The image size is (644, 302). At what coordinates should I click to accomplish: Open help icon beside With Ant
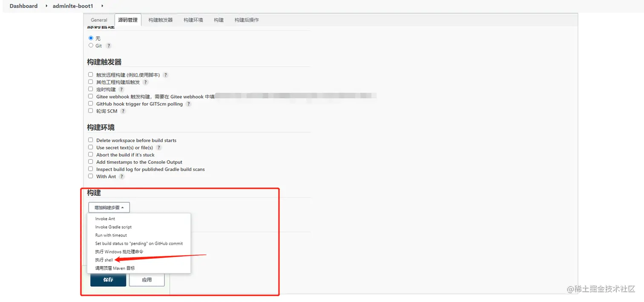122,177
